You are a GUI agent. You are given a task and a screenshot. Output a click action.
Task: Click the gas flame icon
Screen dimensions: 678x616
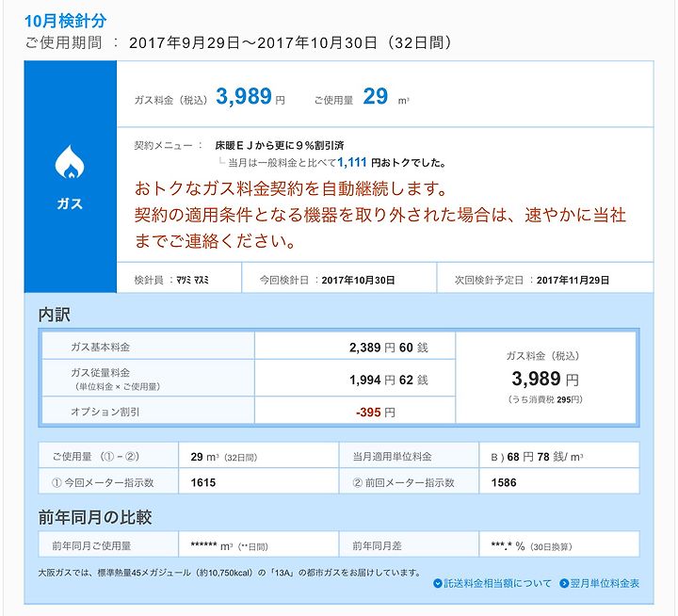69,162
